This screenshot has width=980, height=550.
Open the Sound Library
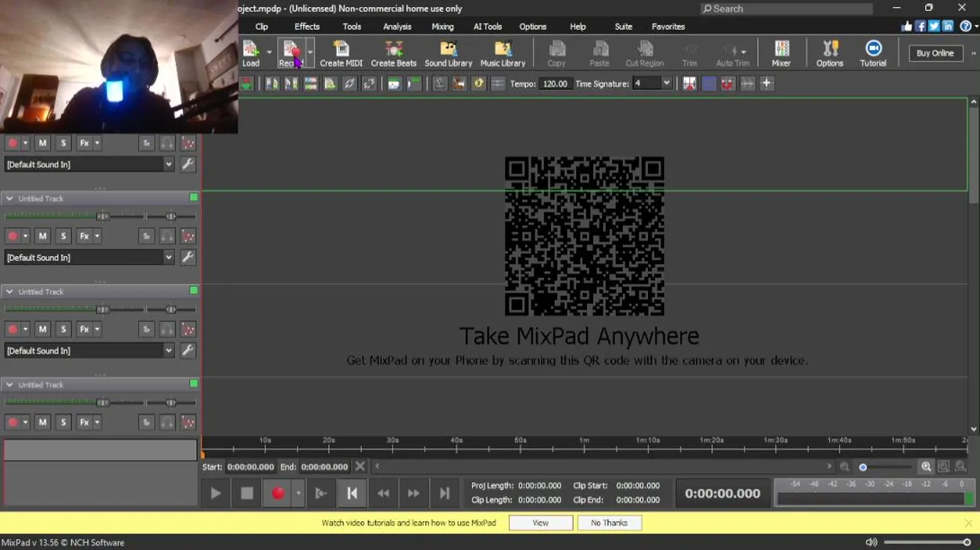[448, 53]
